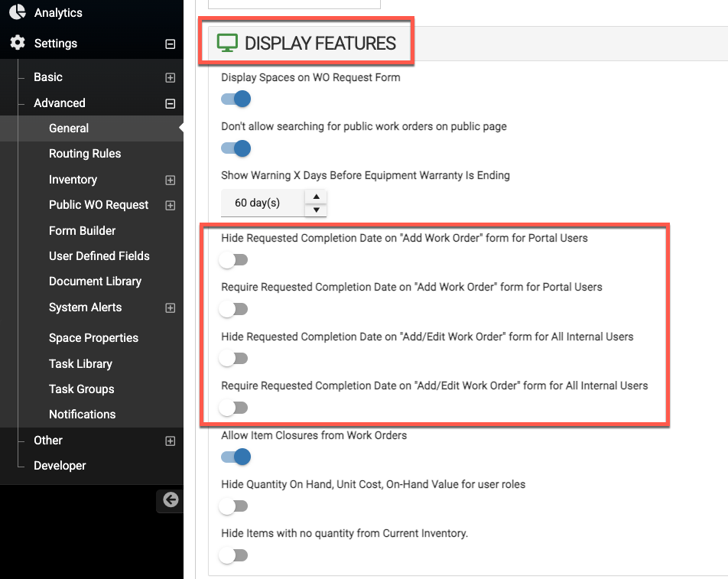The width and height of the screenshot is (728, 579).
Task: Open Routing Rules settings page
Action: [x=85, y=154]
